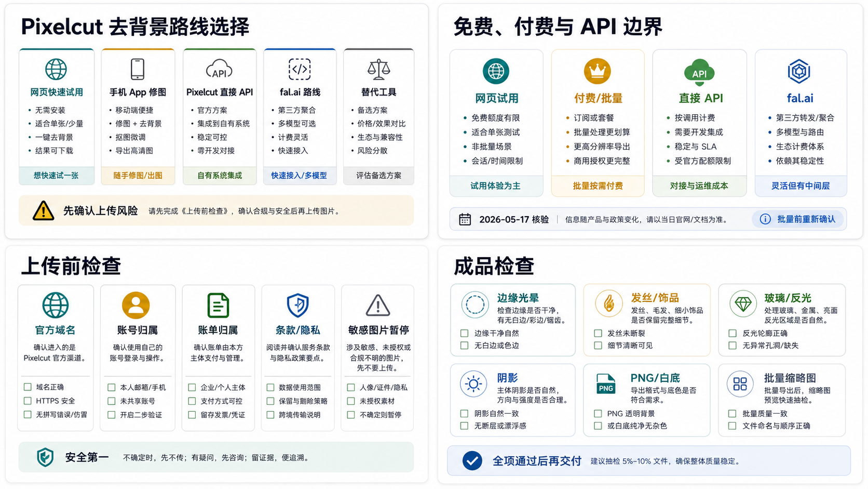Select the 试用体验为主 footer

pos(496,186)
